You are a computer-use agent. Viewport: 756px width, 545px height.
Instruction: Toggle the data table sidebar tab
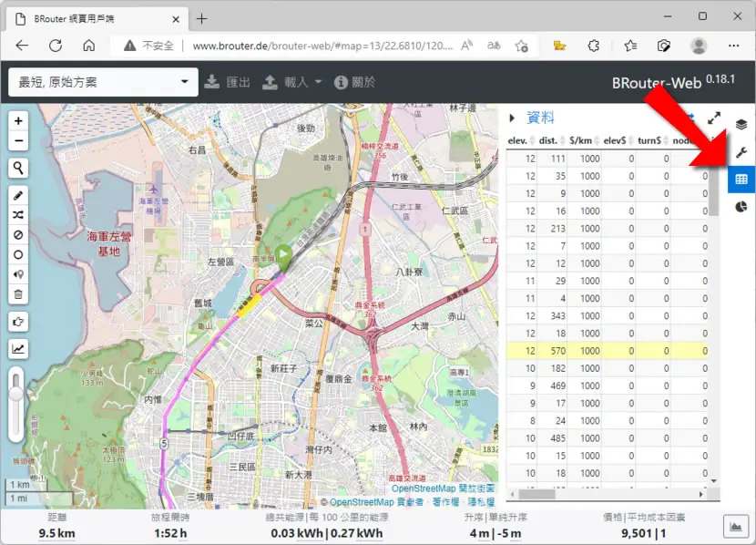741,180
